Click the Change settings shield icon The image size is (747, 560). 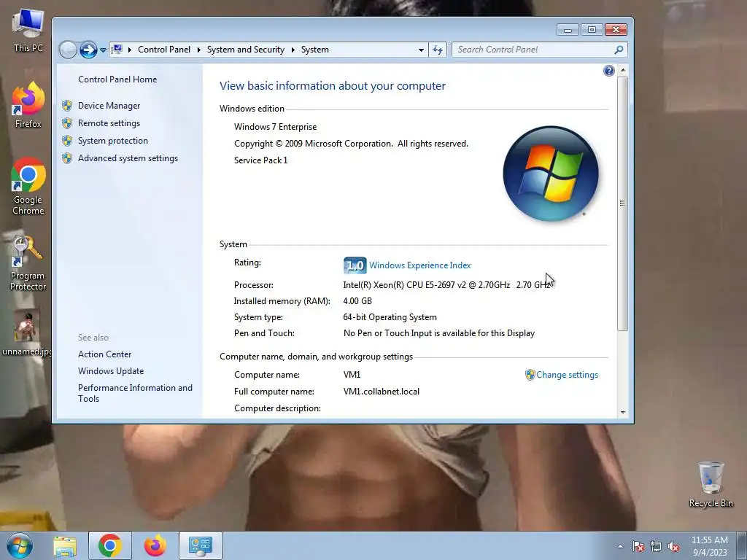[530, 376]
